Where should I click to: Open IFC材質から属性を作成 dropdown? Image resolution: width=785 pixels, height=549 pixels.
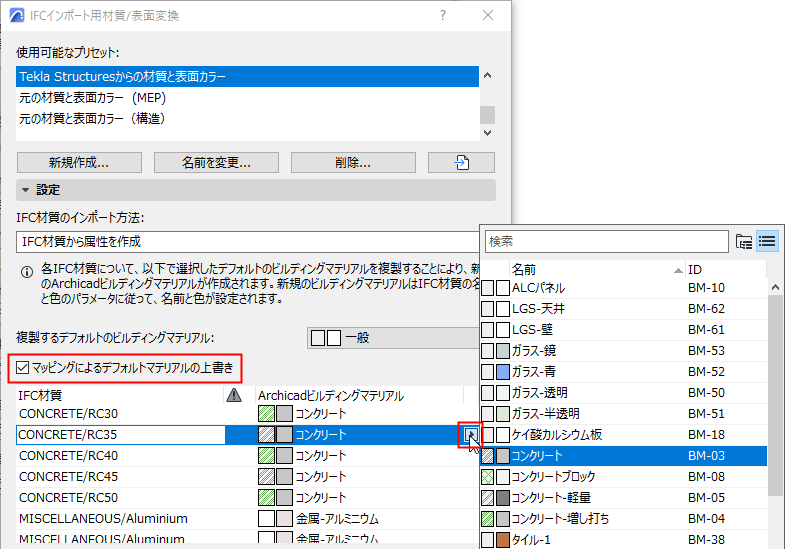[248, 242]
